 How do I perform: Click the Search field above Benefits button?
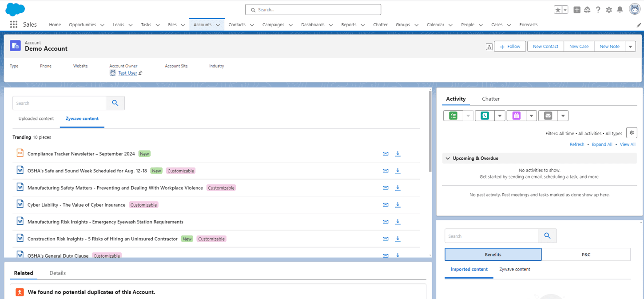tap(491, 236)
